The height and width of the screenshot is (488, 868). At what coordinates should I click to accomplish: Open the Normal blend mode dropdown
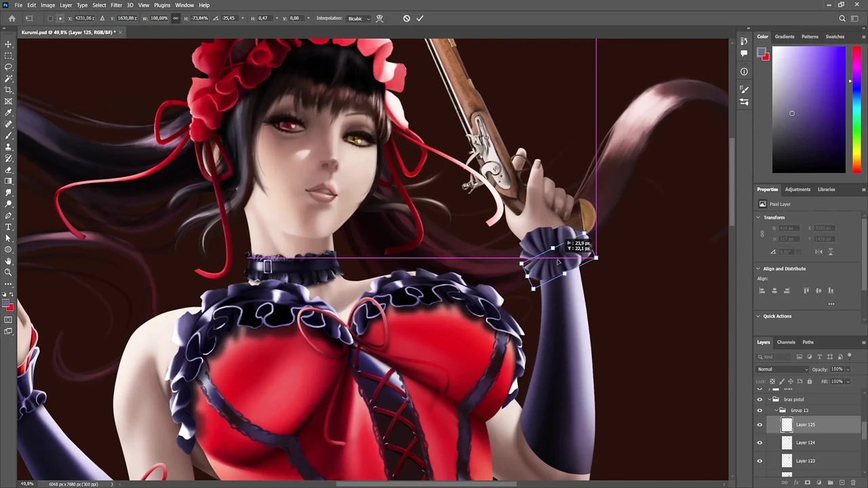(x=783, y=369)
